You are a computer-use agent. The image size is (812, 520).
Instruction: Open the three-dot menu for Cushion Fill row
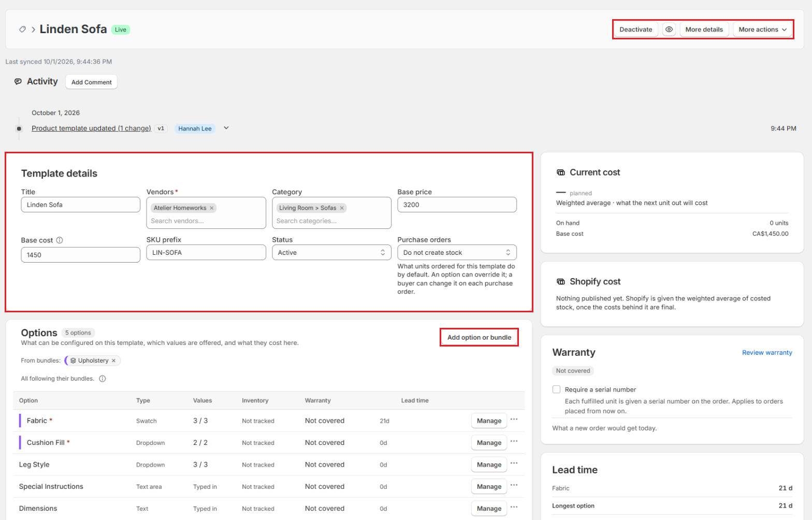(x=514, y=441)
